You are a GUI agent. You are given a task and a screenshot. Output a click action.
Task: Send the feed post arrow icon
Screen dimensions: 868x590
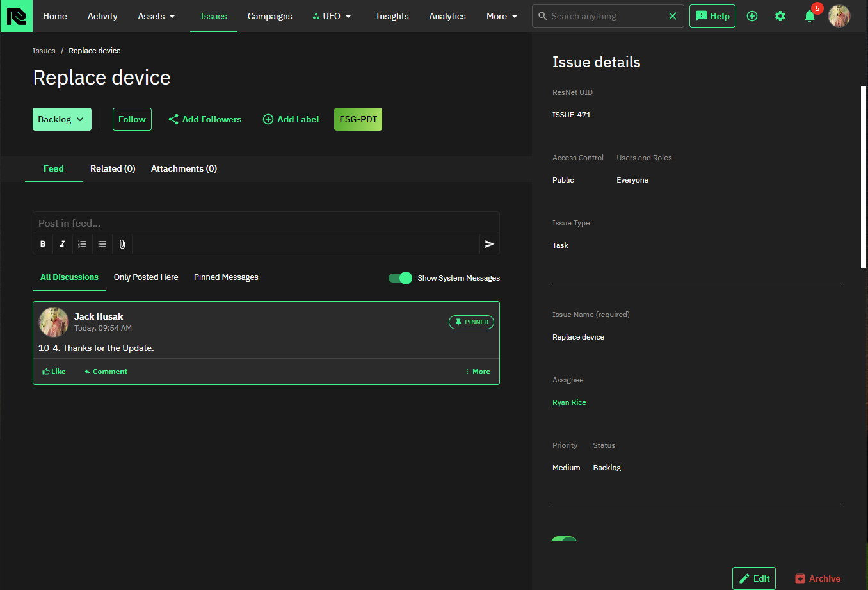[x=490, y=244]
